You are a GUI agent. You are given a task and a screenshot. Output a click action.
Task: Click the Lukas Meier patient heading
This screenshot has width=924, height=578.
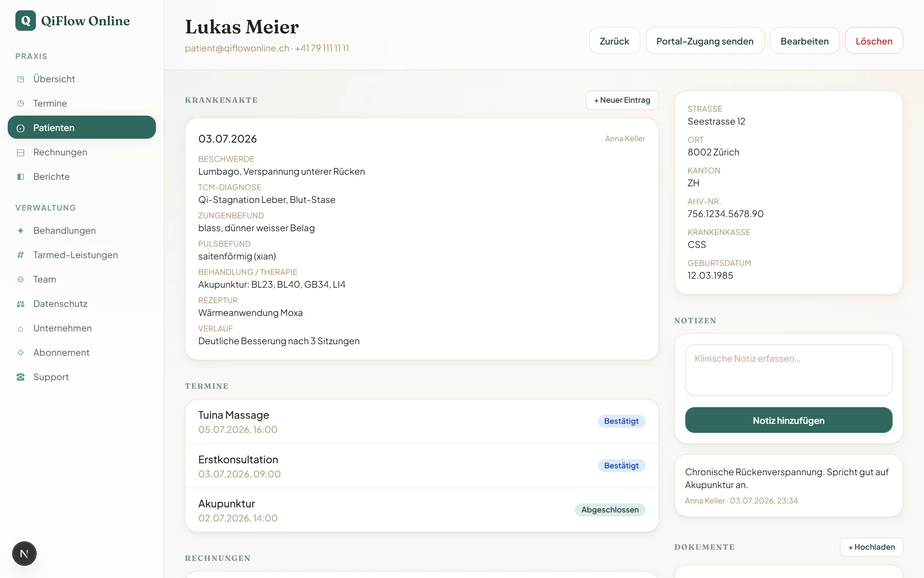click(x=242, y=27)
